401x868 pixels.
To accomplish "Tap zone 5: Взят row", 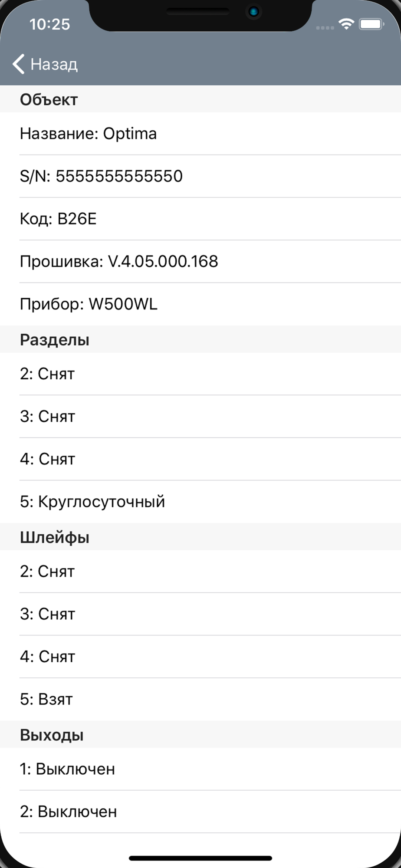I will tap(200, 699).
